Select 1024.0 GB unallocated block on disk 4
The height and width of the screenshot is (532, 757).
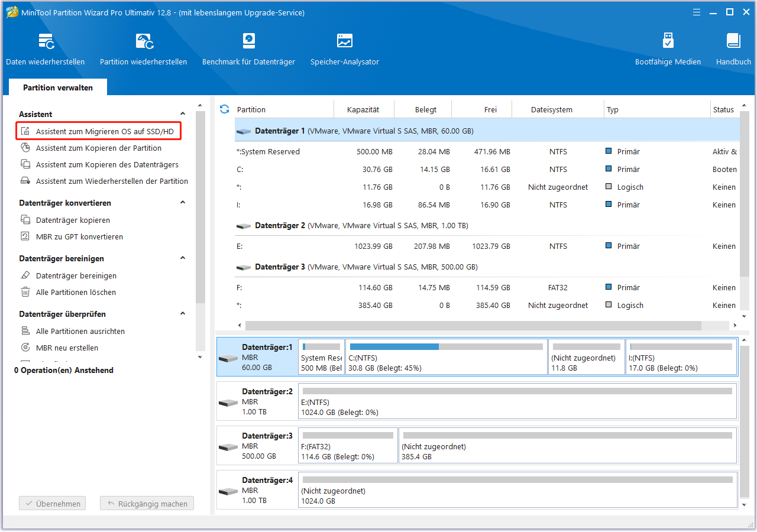click(517, 490)
